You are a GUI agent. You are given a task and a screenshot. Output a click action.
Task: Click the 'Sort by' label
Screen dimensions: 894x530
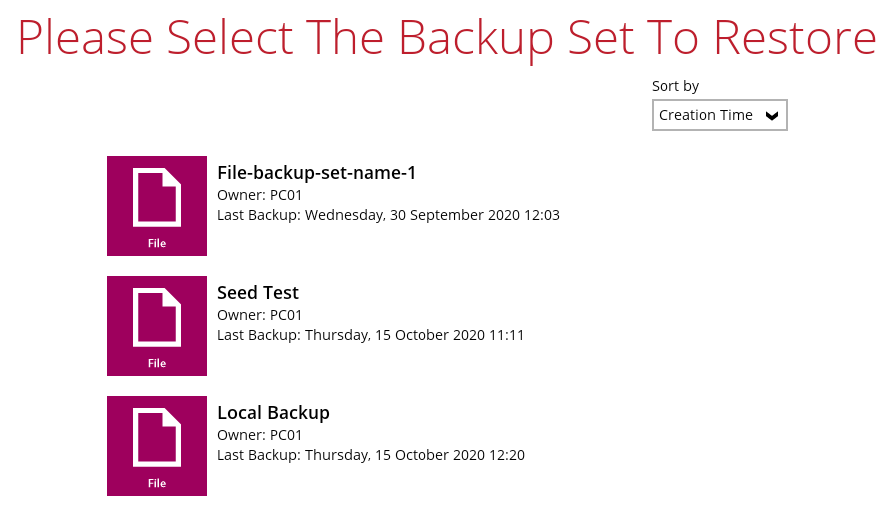[x=675, y=87]
